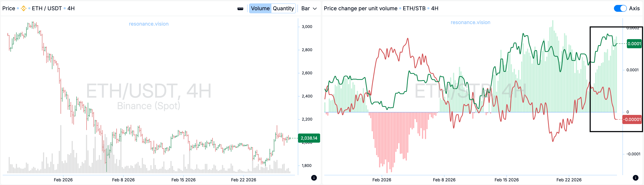Image resolution: width=644 pixels, height=185 pixels.
Task: Click the 4H timeframe on the price-change panel
Action: pyautogui.click(x=435, y=9)
